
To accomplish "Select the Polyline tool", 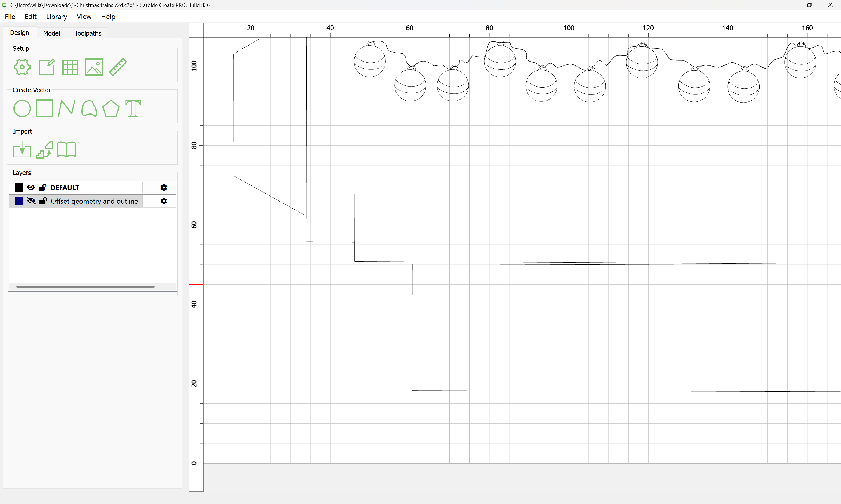I will [x=66, y=109].
